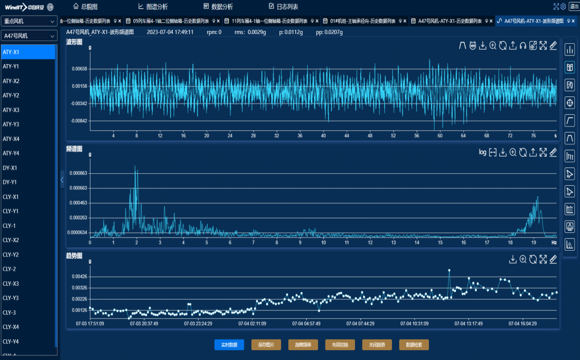Select measuring point ATY-Y1
The image size is (580, 360).
(28, 66)
